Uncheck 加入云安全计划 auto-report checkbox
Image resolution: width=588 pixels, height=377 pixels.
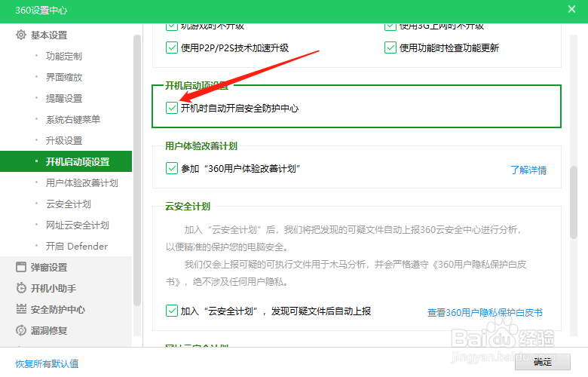(171, 311)
